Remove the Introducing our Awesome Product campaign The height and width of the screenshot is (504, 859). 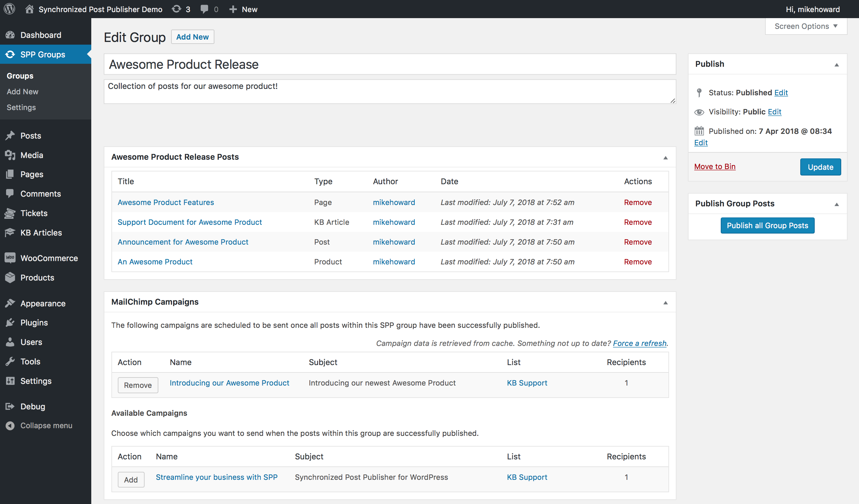coord(138,385)
